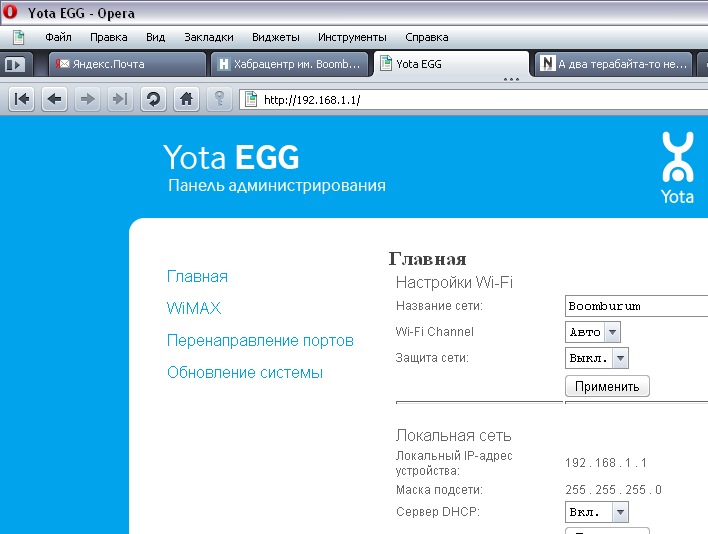The height and width of the screenshot is (534, 708).
Task: Open the Закладки menu
Action: tap(209, 37)
